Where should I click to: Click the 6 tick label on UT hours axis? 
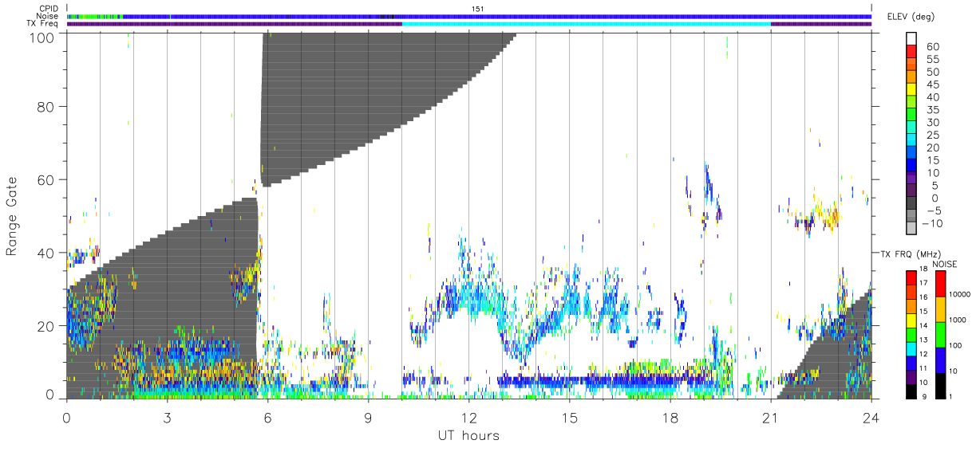click(x=267, y=416)
